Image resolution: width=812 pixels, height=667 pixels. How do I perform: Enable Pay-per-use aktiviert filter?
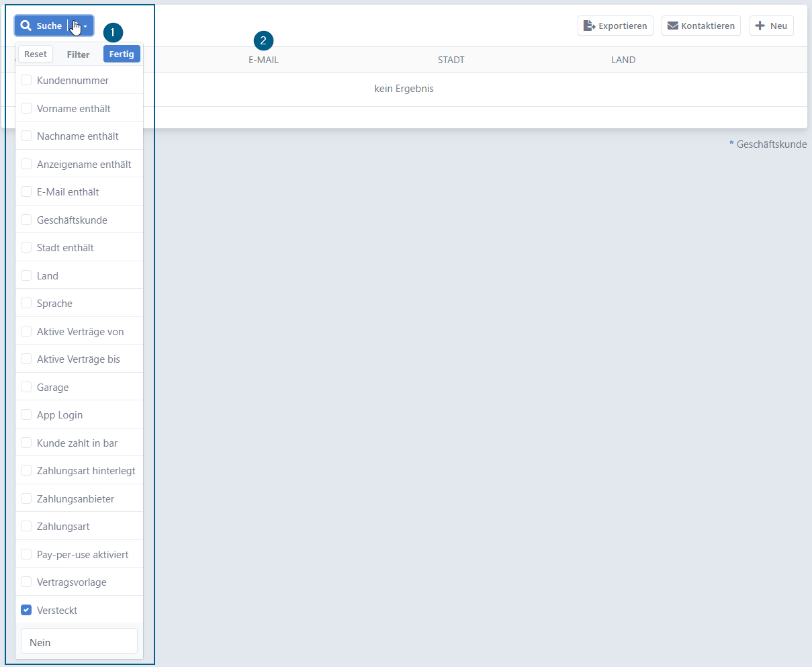click(x=26, y=554)
